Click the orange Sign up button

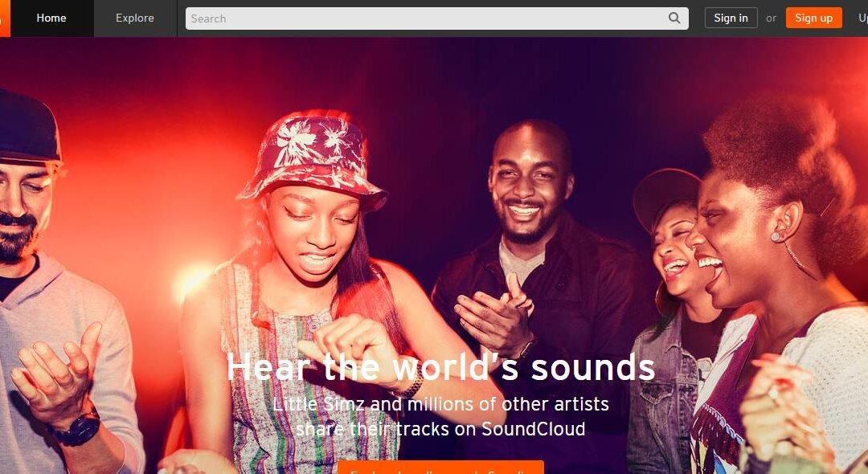(x=813, y=18)
